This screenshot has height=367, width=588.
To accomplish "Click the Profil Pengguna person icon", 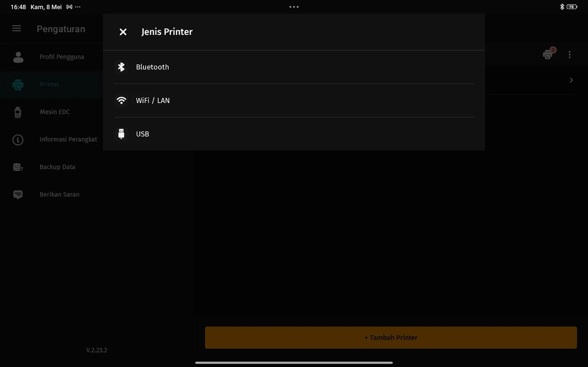I will [18, 57].
